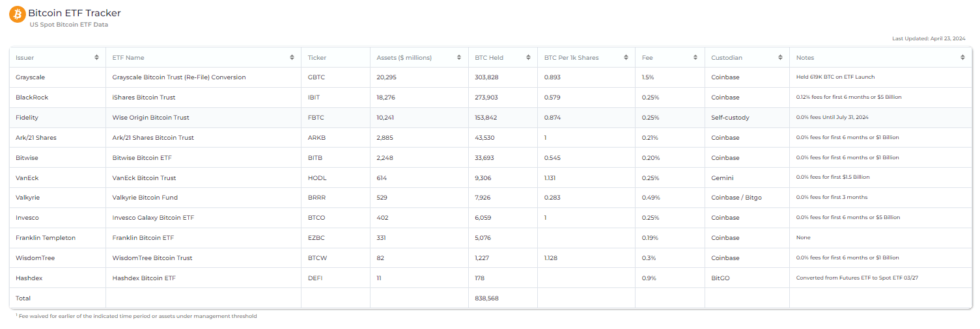Click the Notes column sort arrows

pyautogui.click(x=962, y=58)
